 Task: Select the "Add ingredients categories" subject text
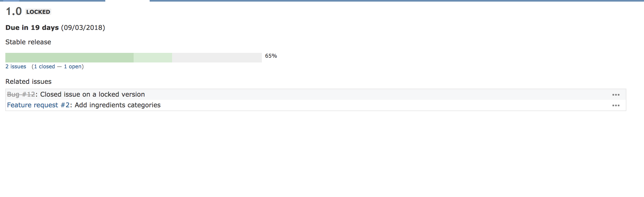(118, 105)
